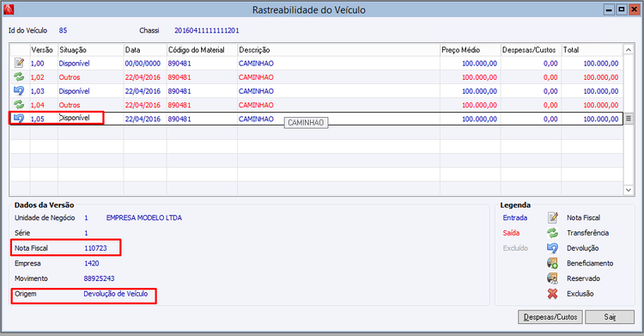
Task: Click the Id do Veículo value 85
Action: tap(63, 30)
